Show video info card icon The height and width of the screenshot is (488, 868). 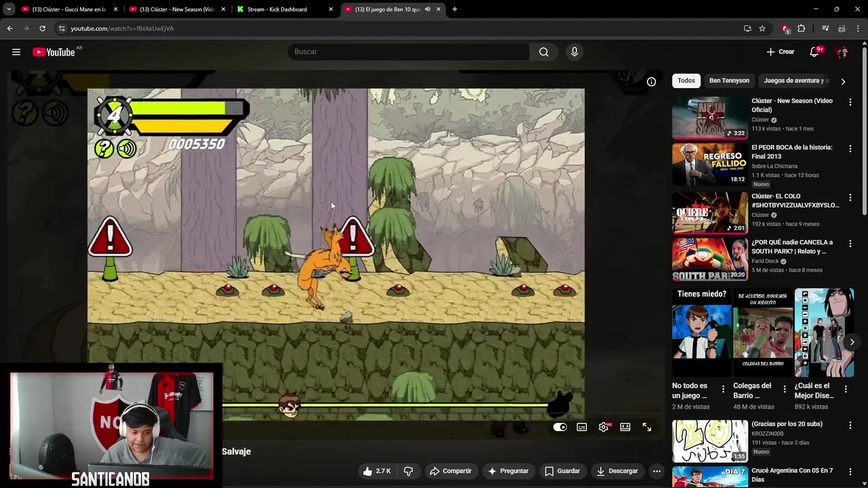tap(651, 82)
